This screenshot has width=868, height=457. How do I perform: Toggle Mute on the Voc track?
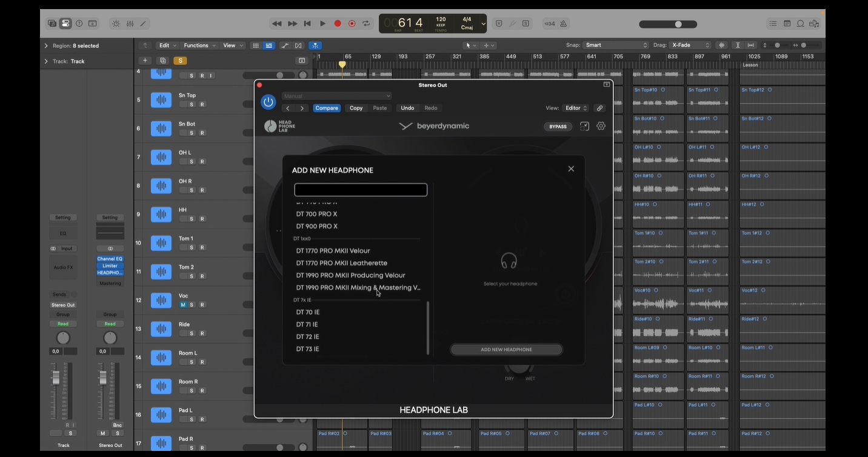pyautogui.click(x=182, y=305)
